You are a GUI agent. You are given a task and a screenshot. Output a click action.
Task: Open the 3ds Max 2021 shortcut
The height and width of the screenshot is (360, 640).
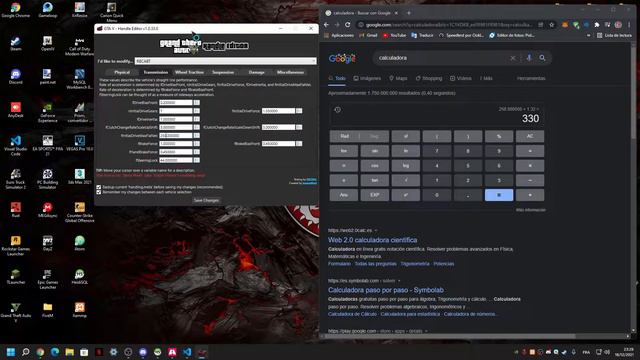80,176
